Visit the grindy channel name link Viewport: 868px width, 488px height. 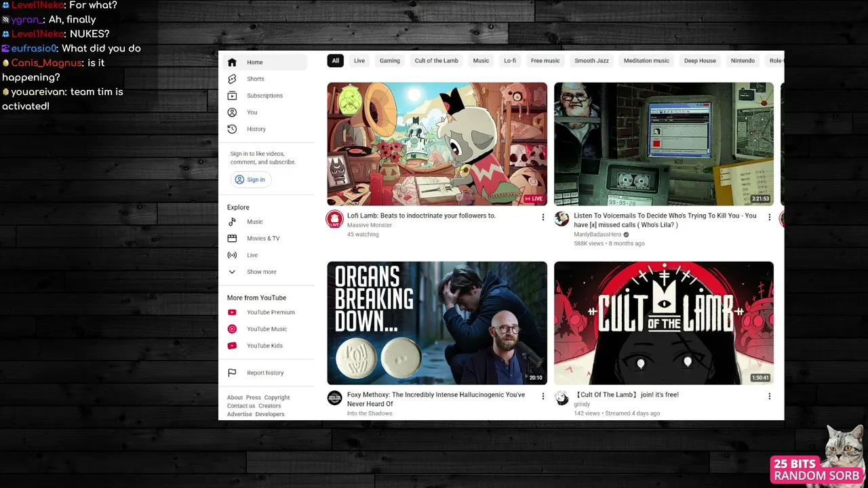click(582, 404)
